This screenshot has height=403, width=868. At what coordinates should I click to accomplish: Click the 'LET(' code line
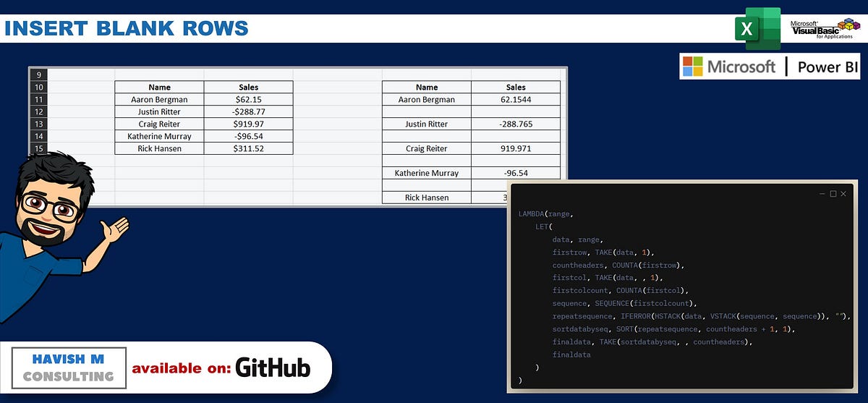(544, 226)
